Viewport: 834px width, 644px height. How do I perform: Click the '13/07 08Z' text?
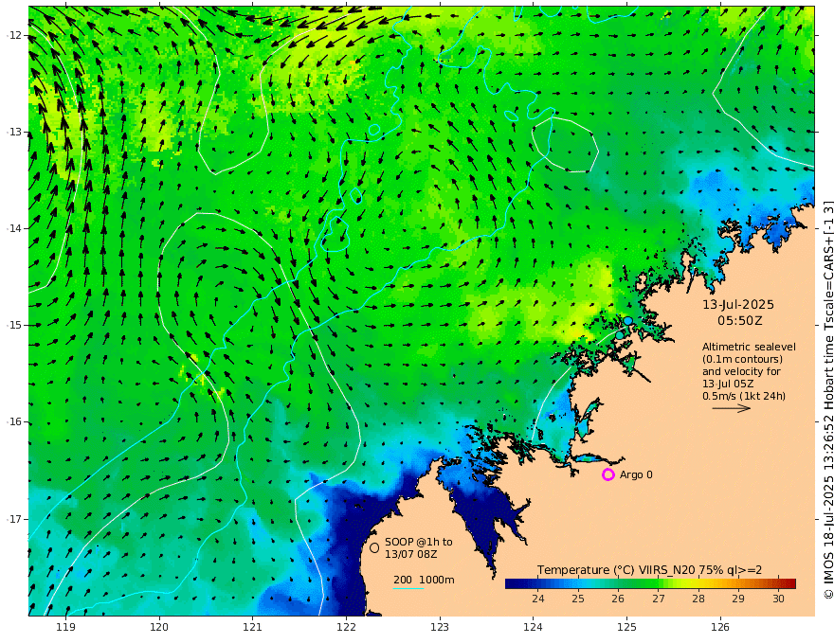(x=411, y=554)
